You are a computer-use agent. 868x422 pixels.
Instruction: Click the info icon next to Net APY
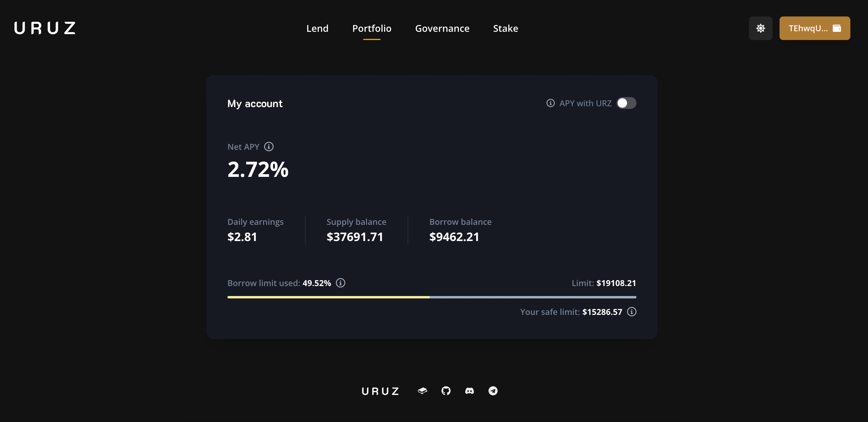click(x=269, y=147)
